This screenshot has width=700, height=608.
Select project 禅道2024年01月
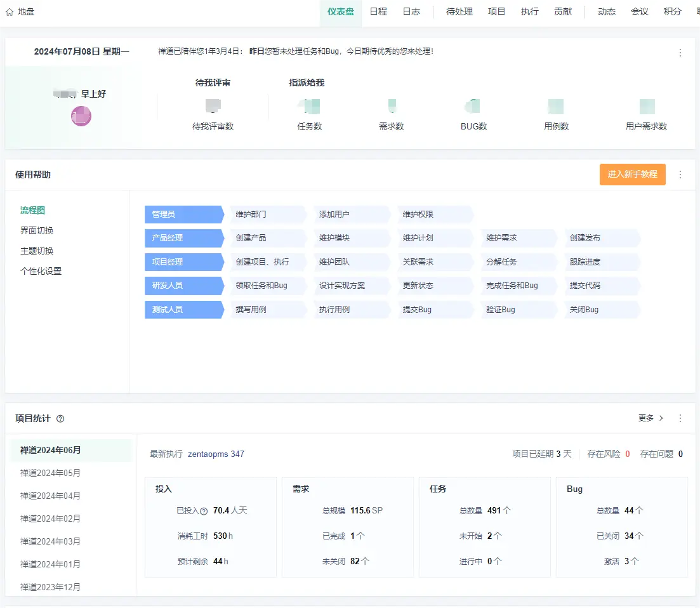point(71,564)
